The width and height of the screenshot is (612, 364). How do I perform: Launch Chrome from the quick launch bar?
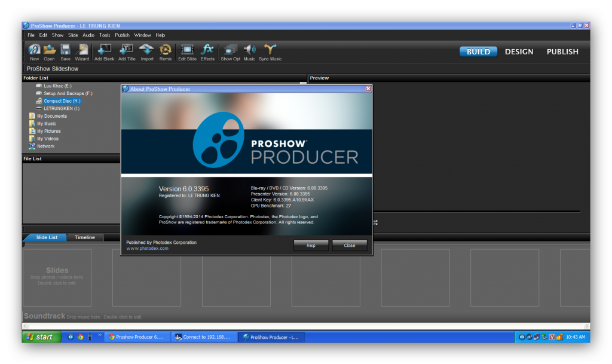(x=80, y=337)
